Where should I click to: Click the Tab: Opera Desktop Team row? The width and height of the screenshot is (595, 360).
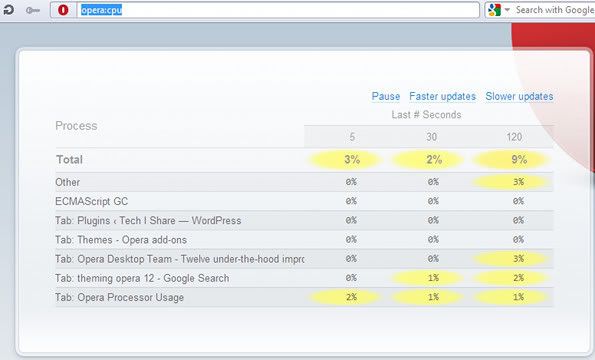304,259
